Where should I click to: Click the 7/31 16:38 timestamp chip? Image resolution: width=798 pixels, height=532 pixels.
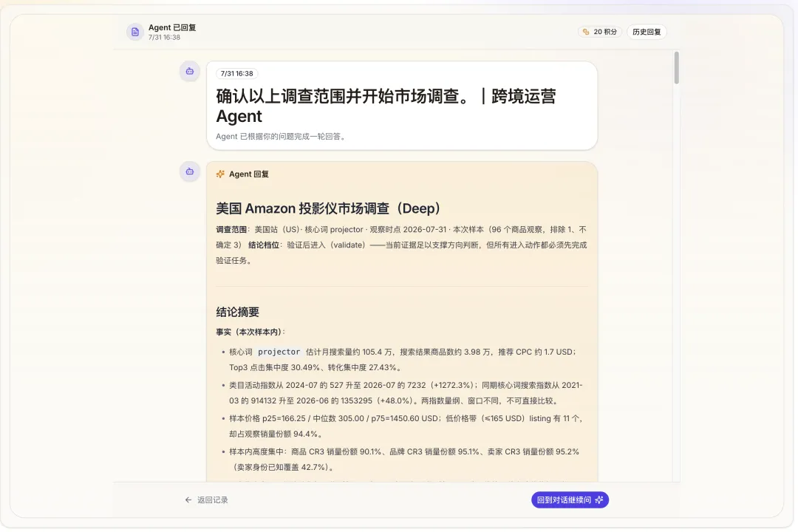(236, 74)
